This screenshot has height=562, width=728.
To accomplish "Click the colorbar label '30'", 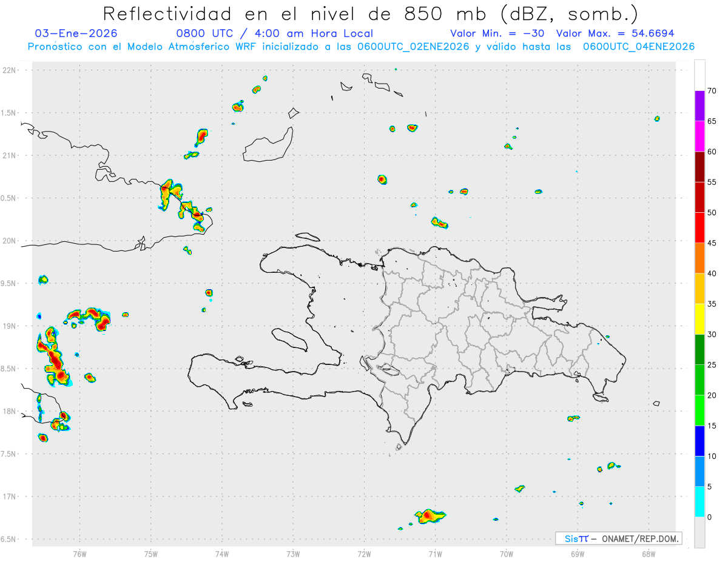I will click(712, 335).
